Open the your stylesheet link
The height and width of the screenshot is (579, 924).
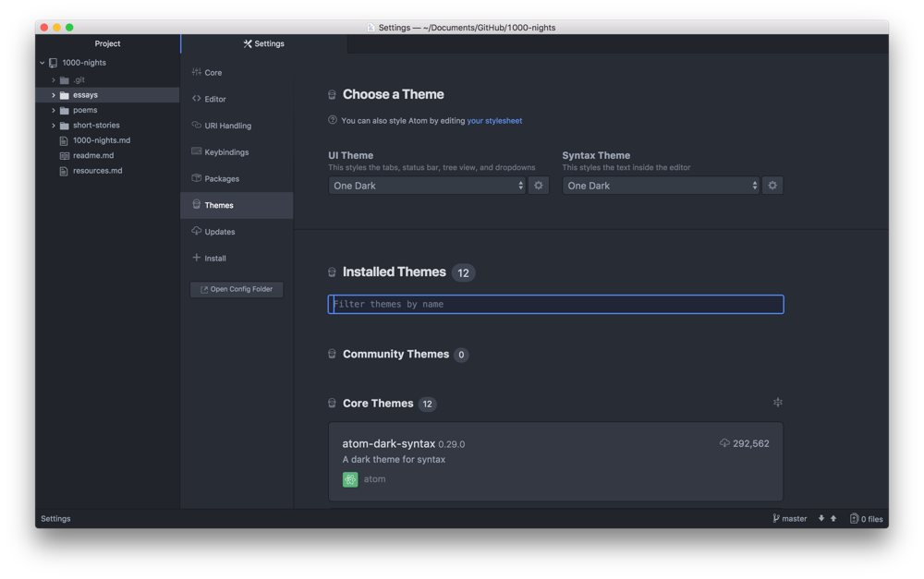[x=494, y=121]
